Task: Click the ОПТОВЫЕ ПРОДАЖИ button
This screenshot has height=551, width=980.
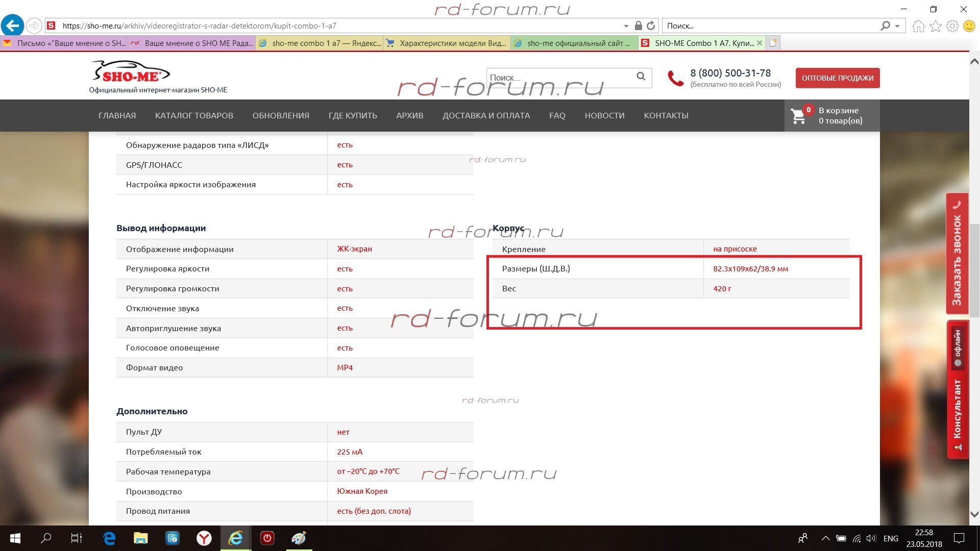Action: click(x=837, y=78)
